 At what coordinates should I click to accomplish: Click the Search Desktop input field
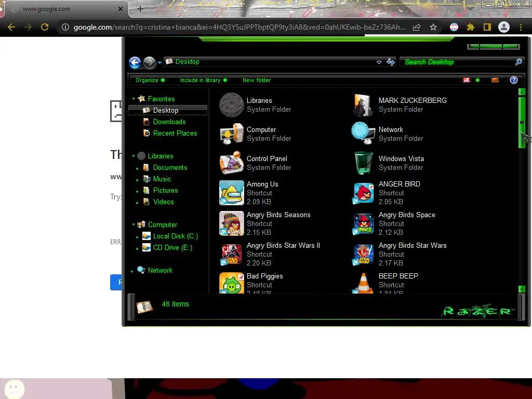[458, 62]
